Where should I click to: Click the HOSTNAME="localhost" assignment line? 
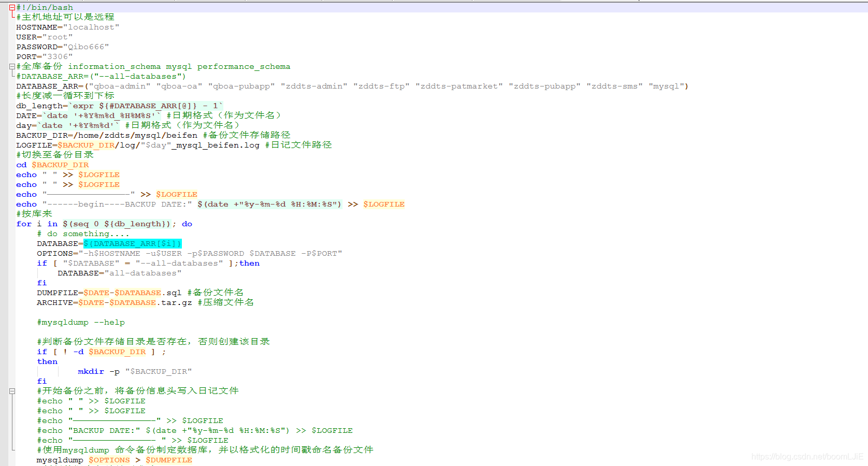[x=67, y=27]
